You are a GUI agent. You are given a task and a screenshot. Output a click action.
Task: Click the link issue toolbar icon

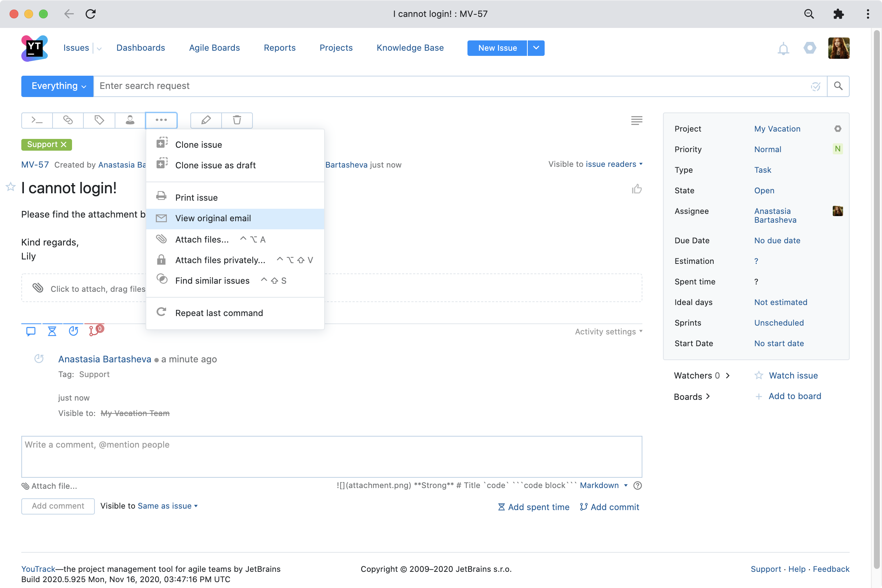coord(68,120)
